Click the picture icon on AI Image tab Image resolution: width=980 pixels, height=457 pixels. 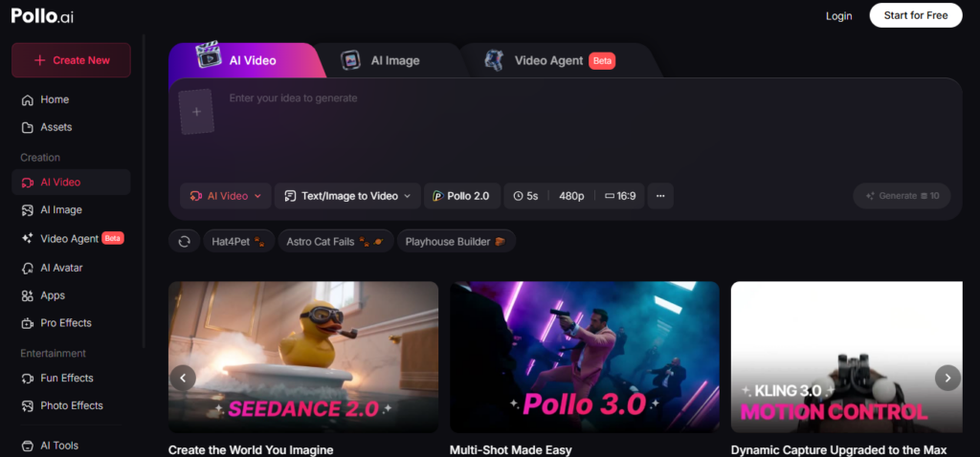pos(350,60)
